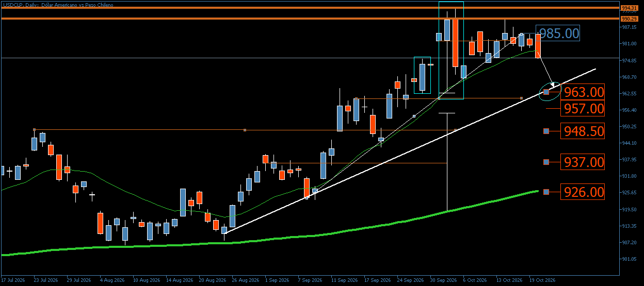Click the 30 Sep 2026 date label
644x286 pixels.
click(x=444, y=281)
